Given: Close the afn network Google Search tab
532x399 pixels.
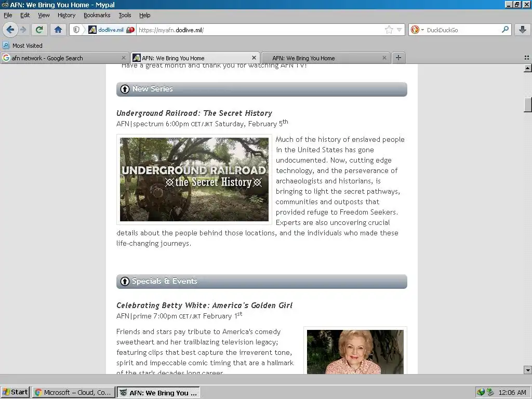Looking at the screenshot, I should tap(124, 58).
